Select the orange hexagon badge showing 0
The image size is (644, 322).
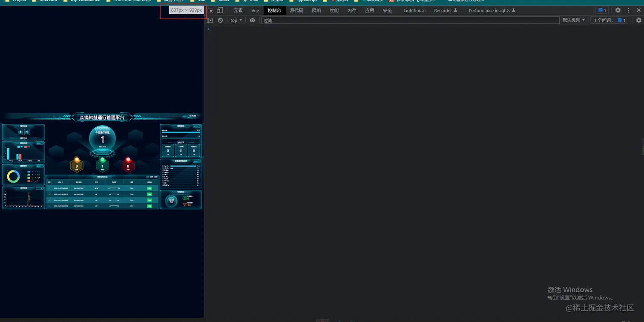[77, 165]
